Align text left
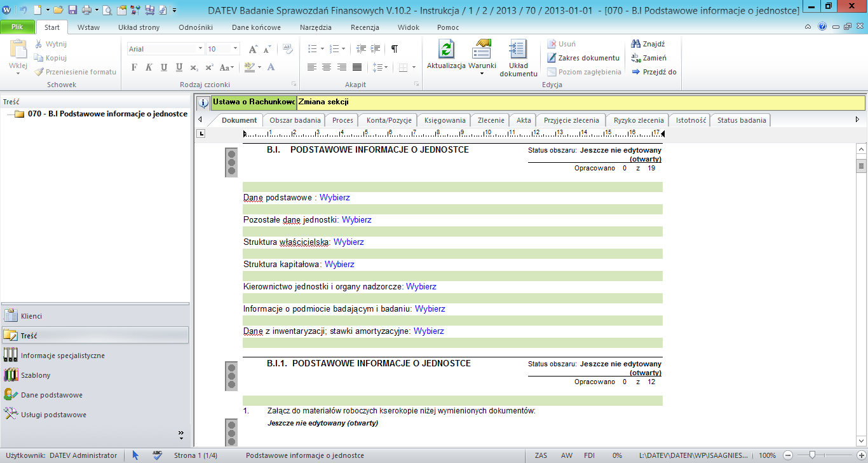The image size is (868, 463). tap(311, 67)
